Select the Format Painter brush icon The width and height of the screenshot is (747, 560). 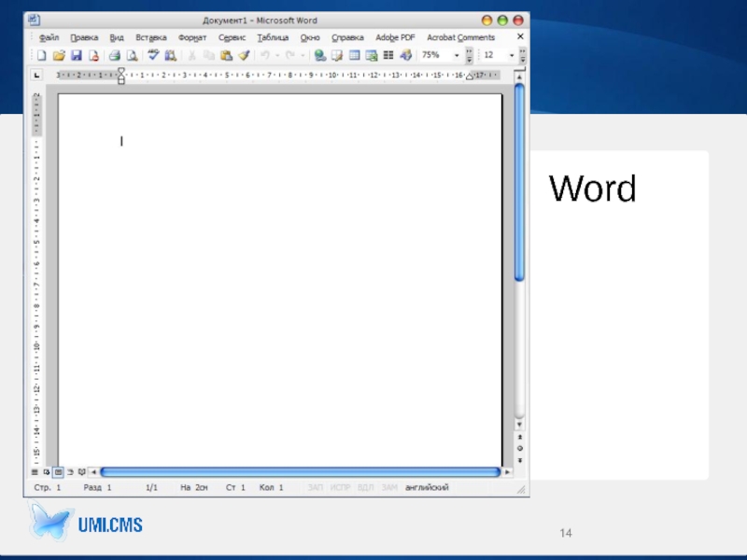coord(244,56)
